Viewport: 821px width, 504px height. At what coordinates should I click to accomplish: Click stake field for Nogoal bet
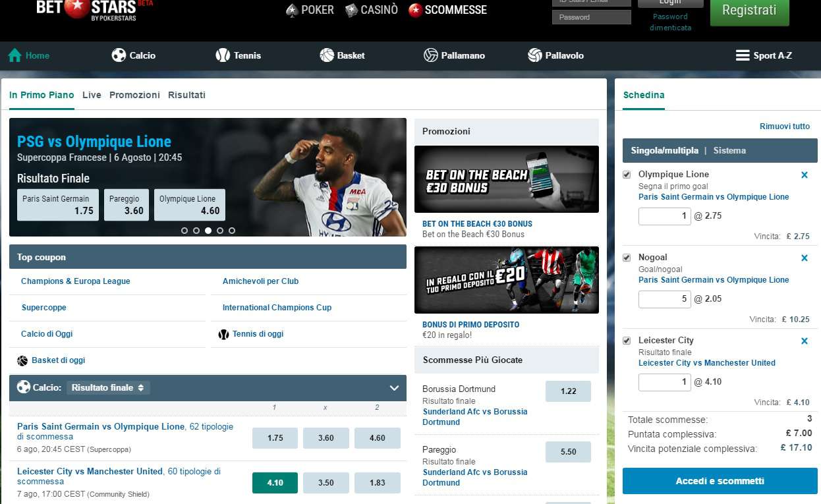click(664, 299)
